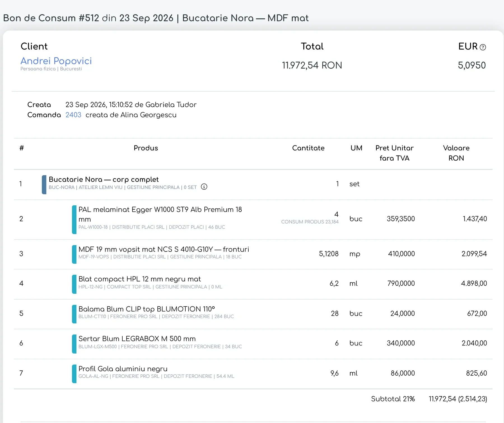Click unit price '410,0000'
504x423 pixels.
click(x=401, y=254)
